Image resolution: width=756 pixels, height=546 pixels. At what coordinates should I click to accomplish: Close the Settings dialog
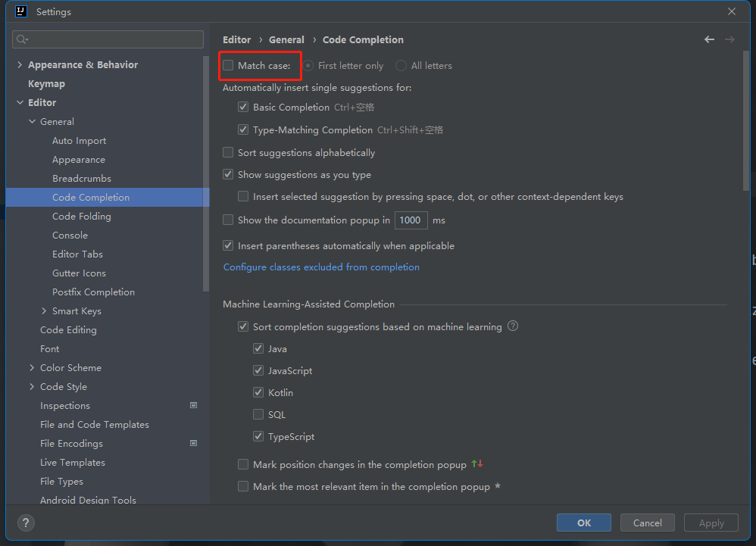(732, 11)
